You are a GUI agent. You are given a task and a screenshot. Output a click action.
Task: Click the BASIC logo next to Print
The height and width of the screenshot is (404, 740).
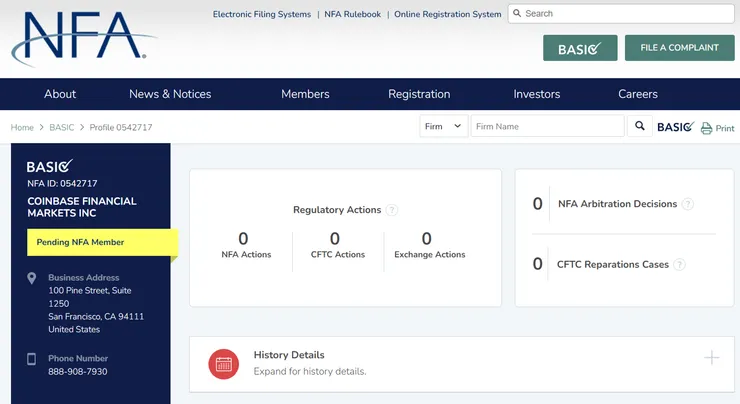pyautogui.click(x=675, y=127)
